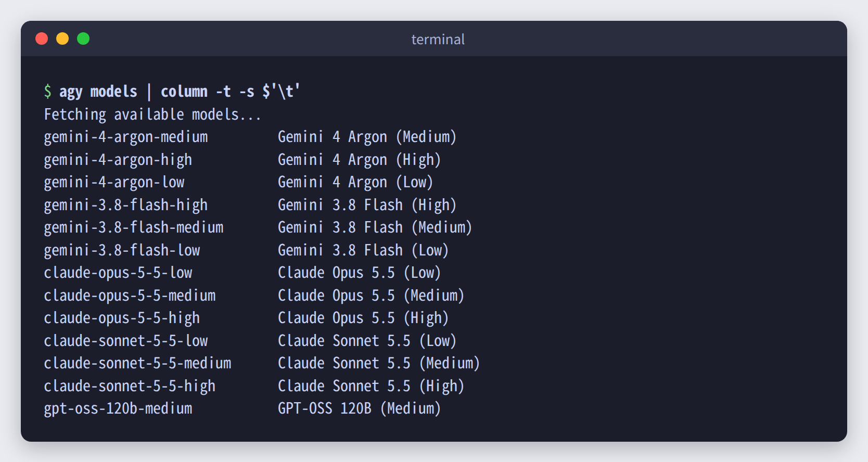Click the green maximize window button
The image size is (868, 462).
pyautogui.click(x=83, y=38)
